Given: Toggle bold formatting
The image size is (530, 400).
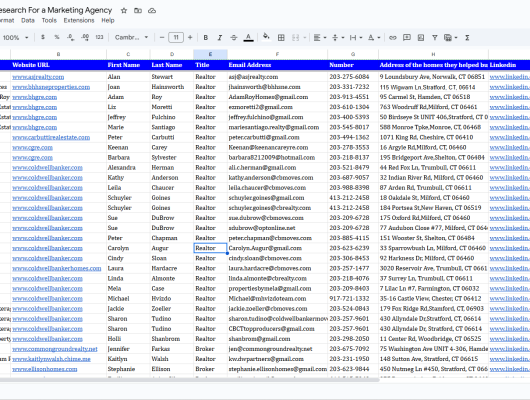Looking at the screenshot, I should (206, 38).
